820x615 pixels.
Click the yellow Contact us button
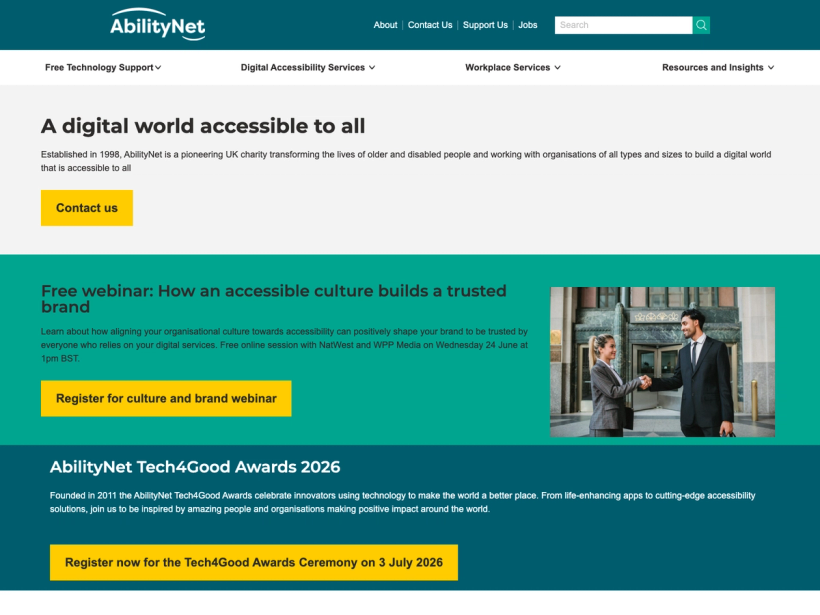click(87, 208)
